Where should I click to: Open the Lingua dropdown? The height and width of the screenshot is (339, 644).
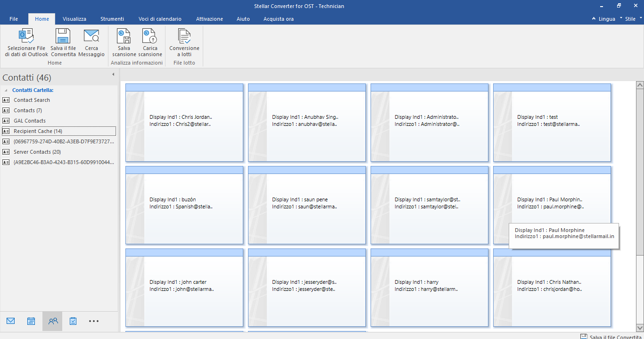tap(607, 19)
